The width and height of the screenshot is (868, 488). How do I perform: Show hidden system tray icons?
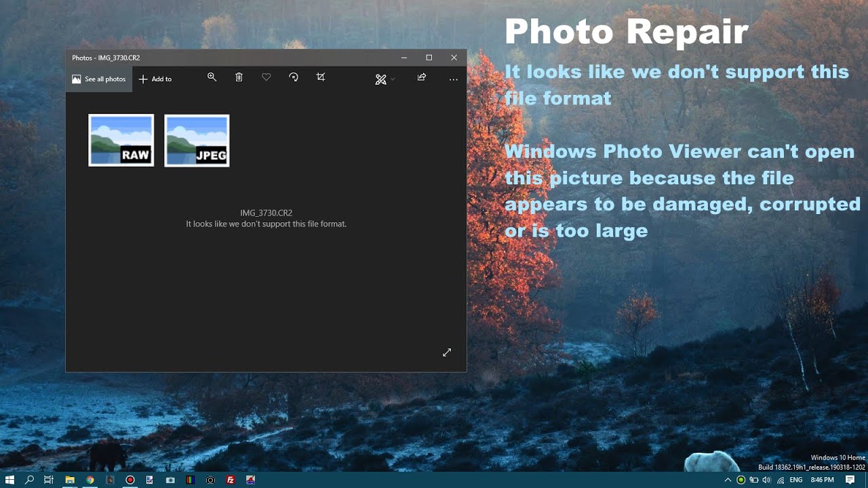click(728, 480)
